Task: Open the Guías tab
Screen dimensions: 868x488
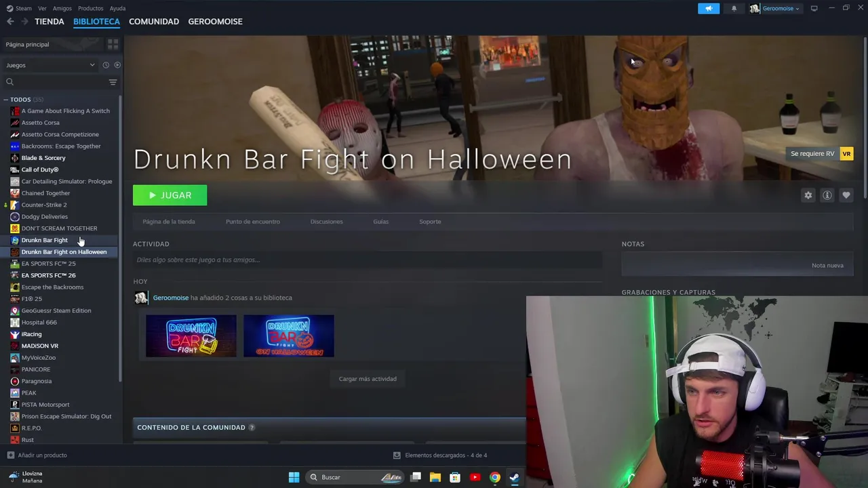Action: (x=380, y=222)
